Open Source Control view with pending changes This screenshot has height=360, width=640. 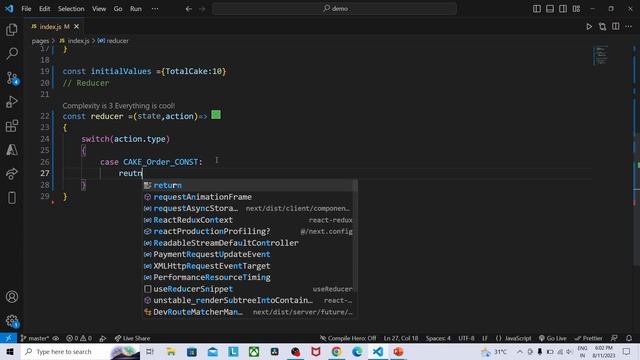12,78
